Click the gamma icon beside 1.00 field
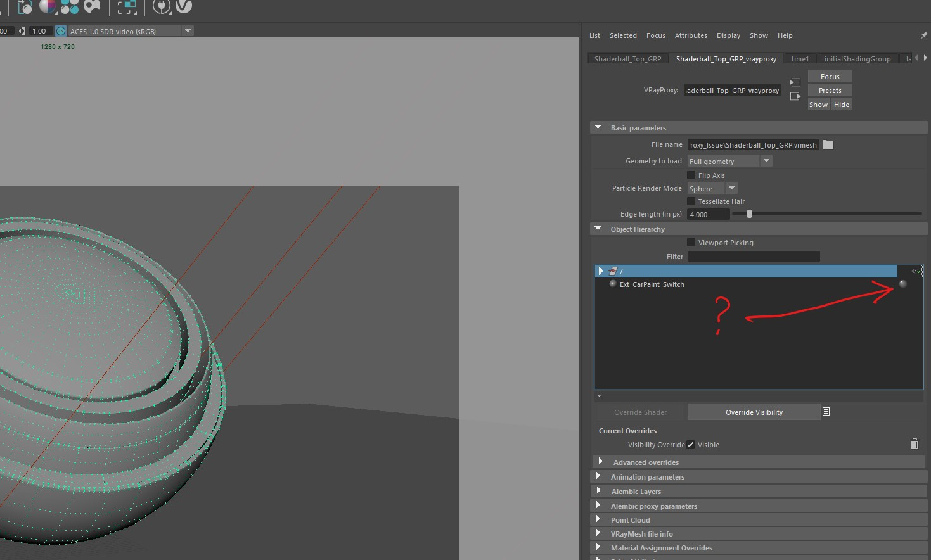The width and height of the screenshot is (931, 560). 23,31
